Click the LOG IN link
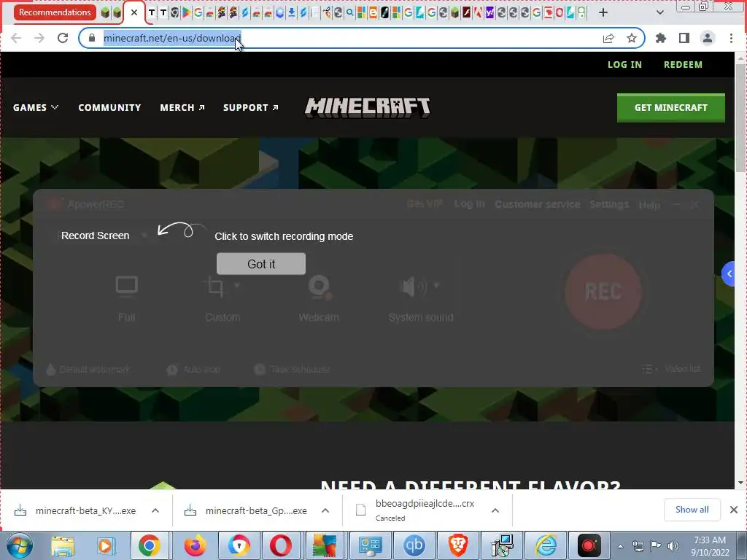 pyautogui.click(x=624, y=65)
